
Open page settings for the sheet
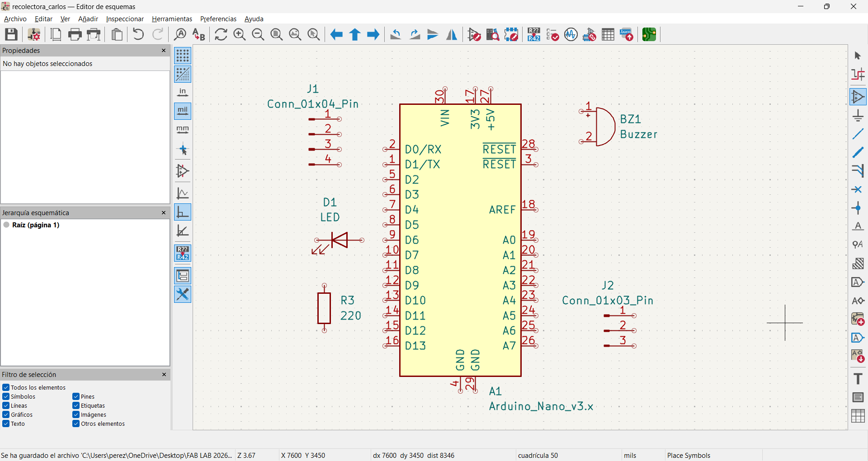(56, 34)
